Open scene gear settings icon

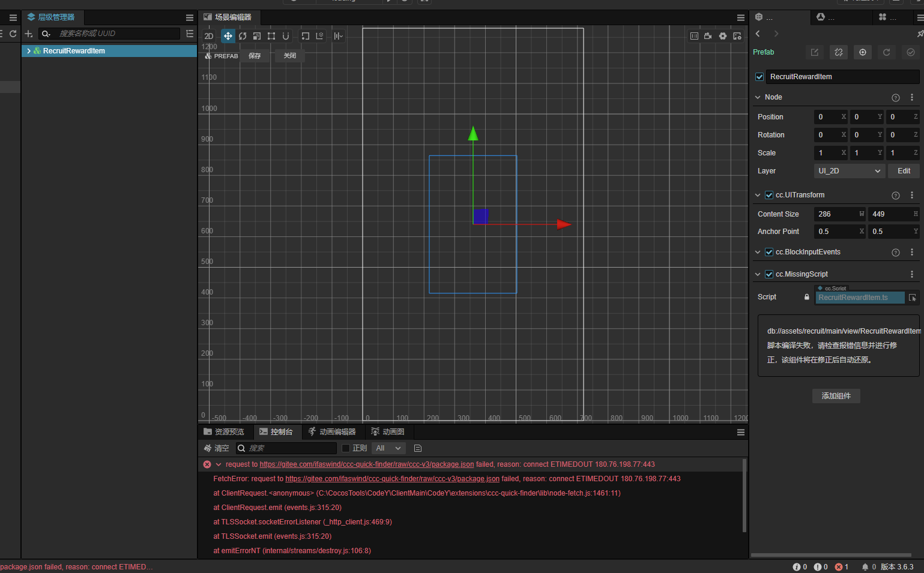click(x=723, y=36)
